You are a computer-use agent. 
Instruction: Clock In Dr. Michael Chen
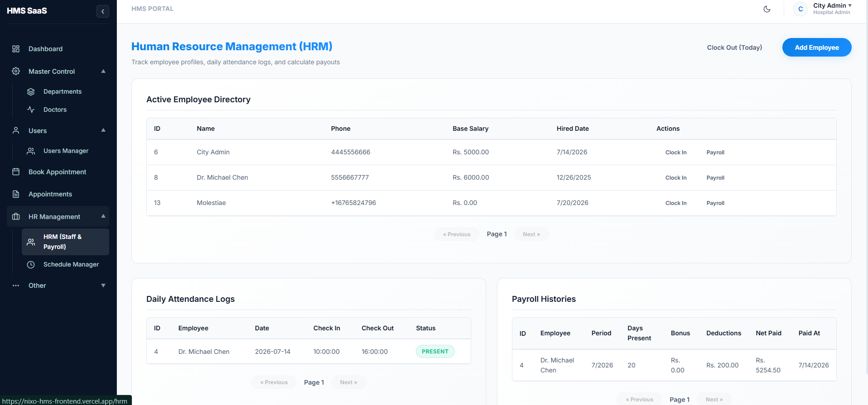676,178
